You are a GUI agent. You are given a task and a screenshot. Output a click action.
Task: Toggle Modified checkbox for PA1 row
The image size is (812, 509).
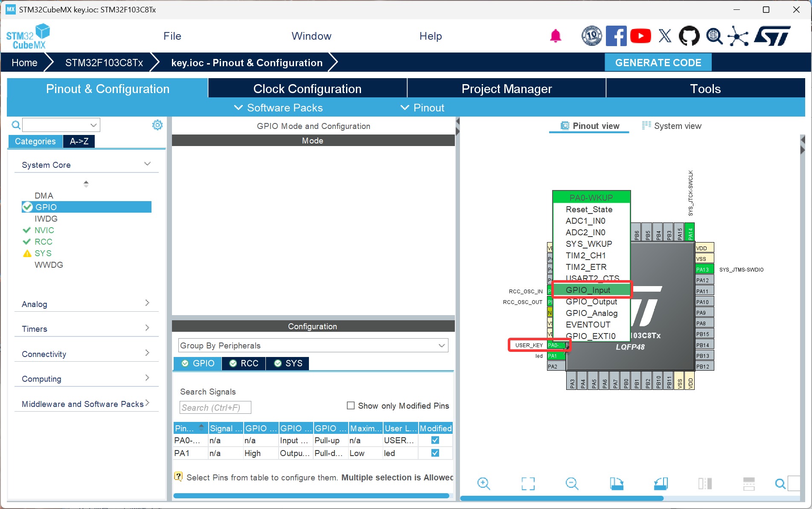point(435,453)
